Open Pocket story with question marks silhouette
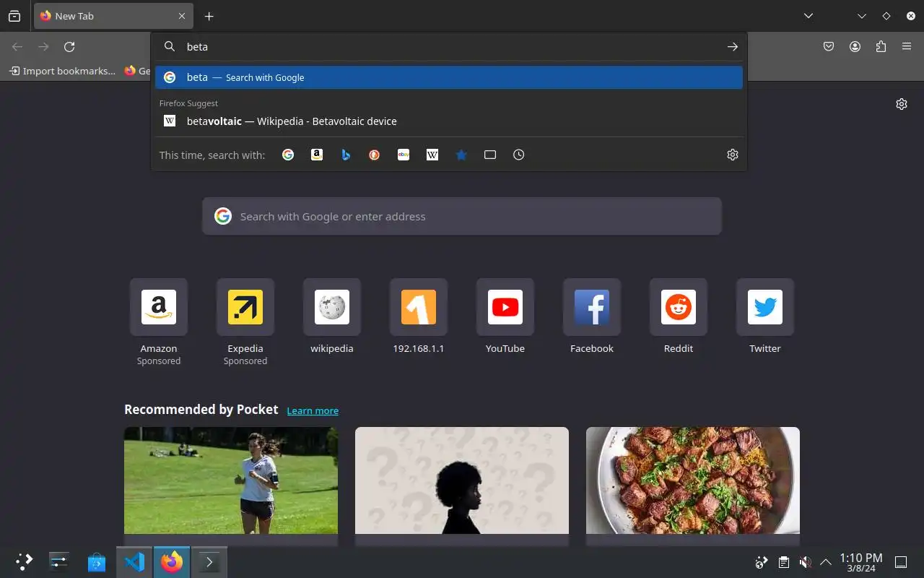The height and width of the screenshot is (578, 924). (462, 480)
